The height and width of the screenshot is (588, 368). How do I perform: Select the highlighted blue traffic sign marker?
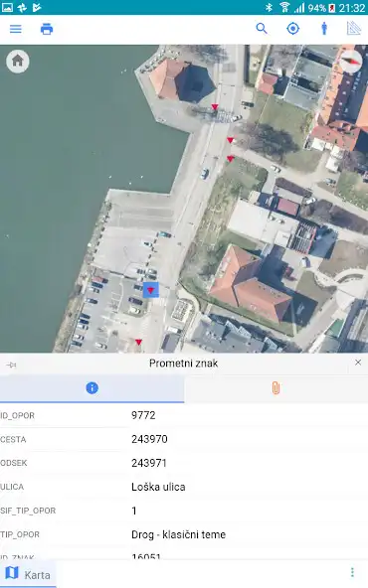pyautogui.click(x=150, y=290)
